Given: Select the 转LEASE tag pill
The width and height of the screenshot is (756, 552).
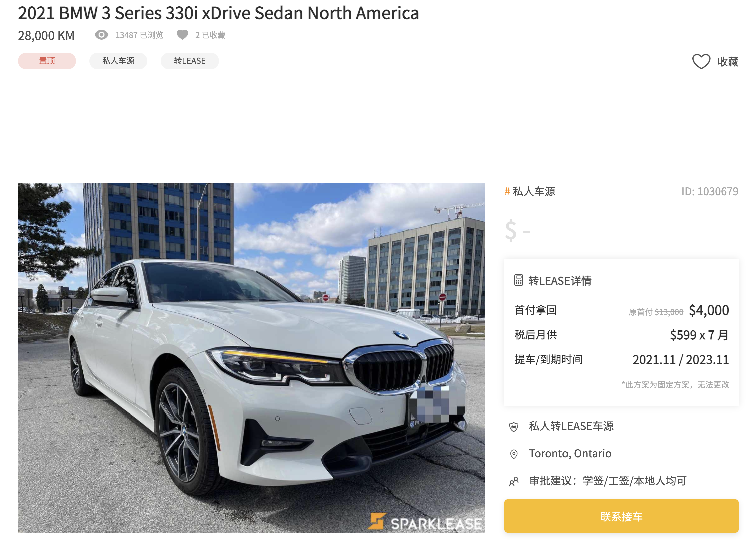Looking at the screenshot, I should [190, 61].
